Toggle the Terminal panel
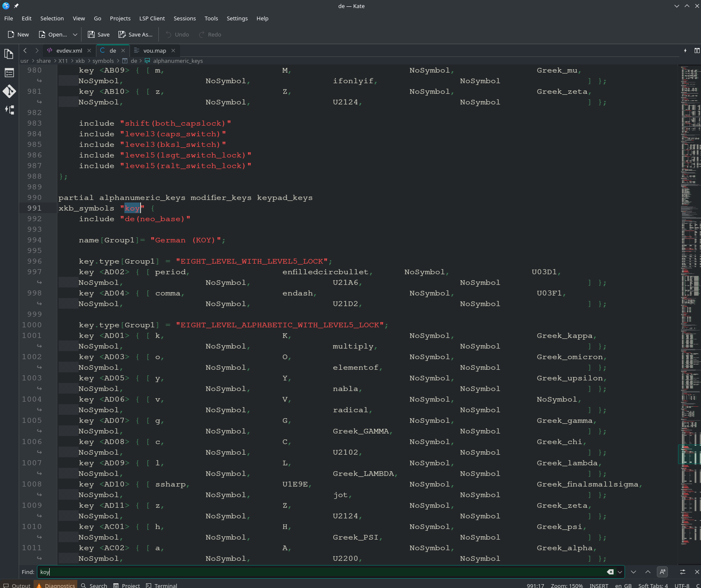The width and height of the screenshot is (701, 588). pyautogui.click(x=161, y=585)
